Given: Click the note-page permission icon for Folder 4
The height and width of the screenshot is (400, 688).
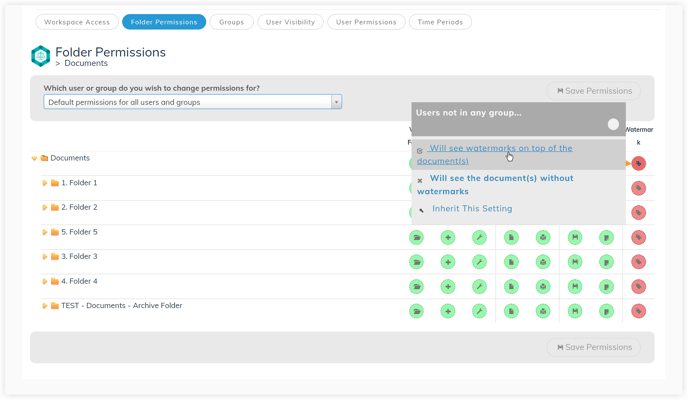Looking at the screenshot, I should [606, 287].
